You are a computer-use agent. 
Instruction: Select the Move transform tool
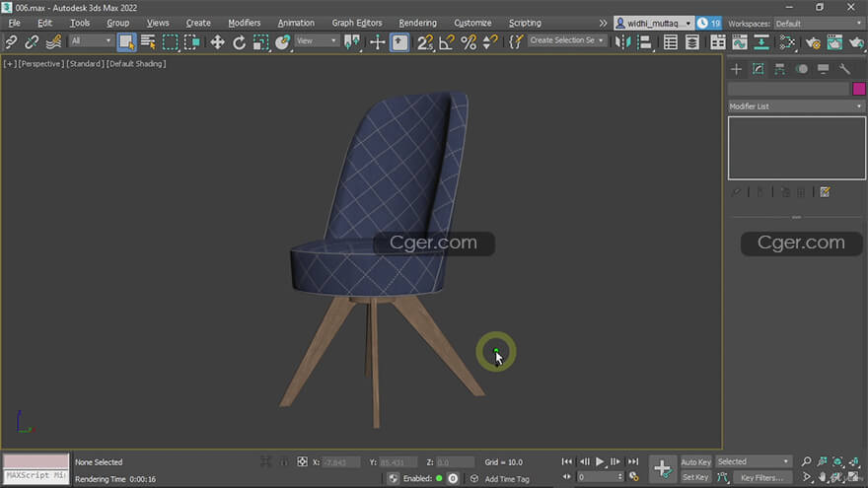click(x=216, y=41)
